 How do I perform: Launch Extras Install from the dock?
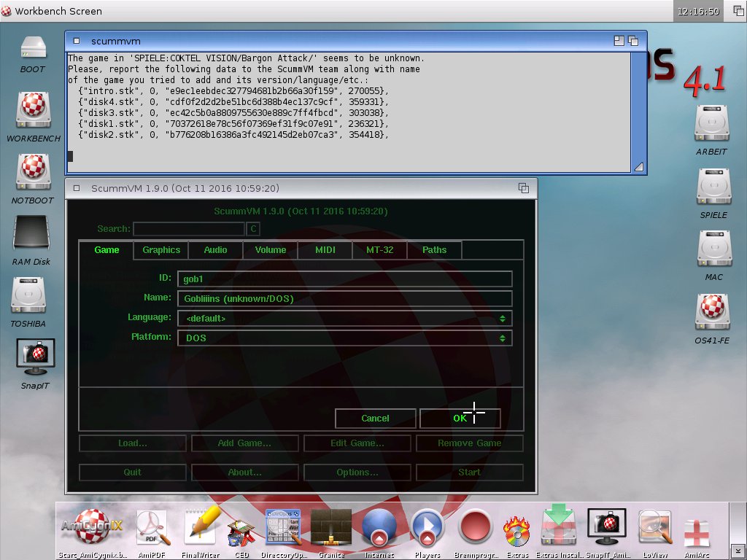click(x=559, y=526)
